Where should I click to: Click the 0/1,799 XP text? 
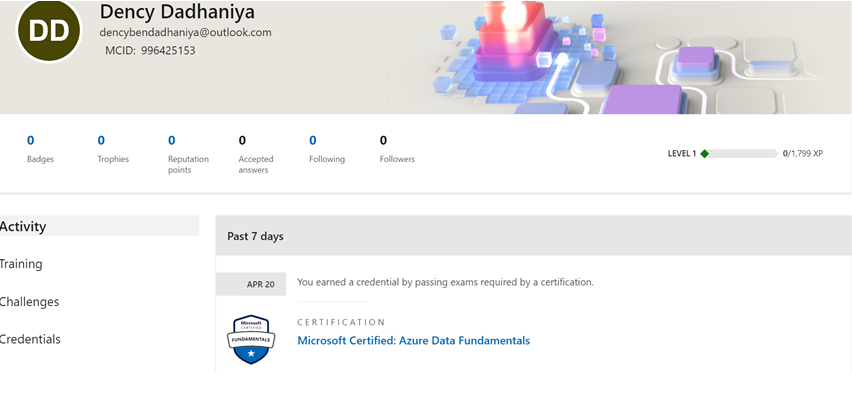(803, 154)
